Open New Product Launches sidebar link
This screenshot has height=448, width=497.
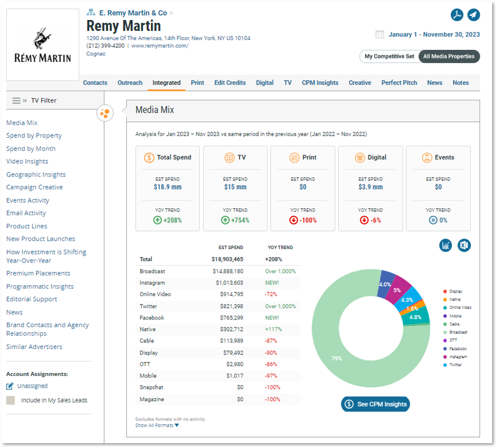[41, 239]
